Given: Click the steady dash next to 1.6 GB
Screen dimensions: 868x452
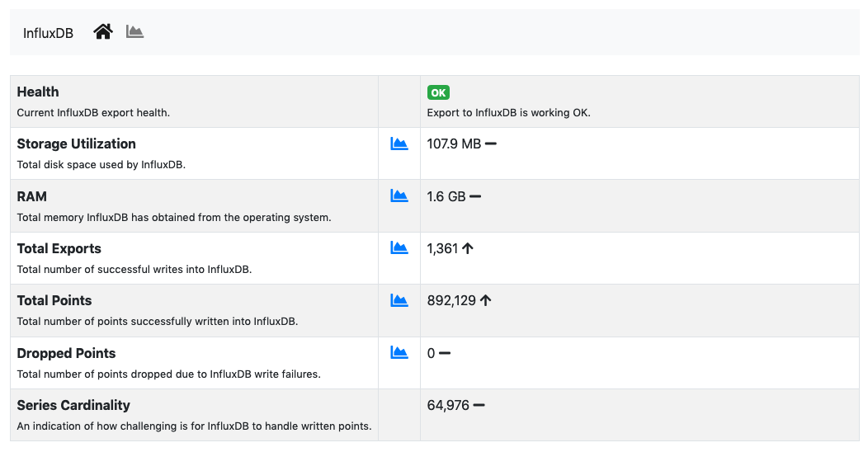Looking at the screenshot, I should coord(475,196).
